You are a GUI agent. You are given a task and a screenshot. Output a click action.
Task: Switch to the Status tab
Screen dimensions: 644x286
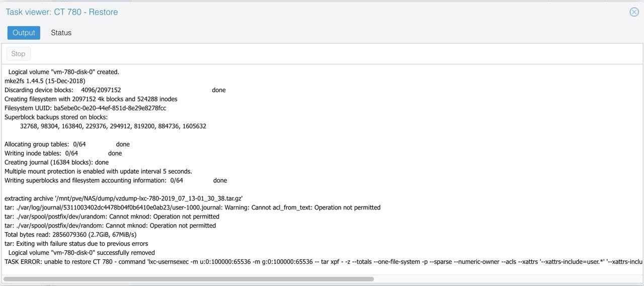tap(61, 33)
